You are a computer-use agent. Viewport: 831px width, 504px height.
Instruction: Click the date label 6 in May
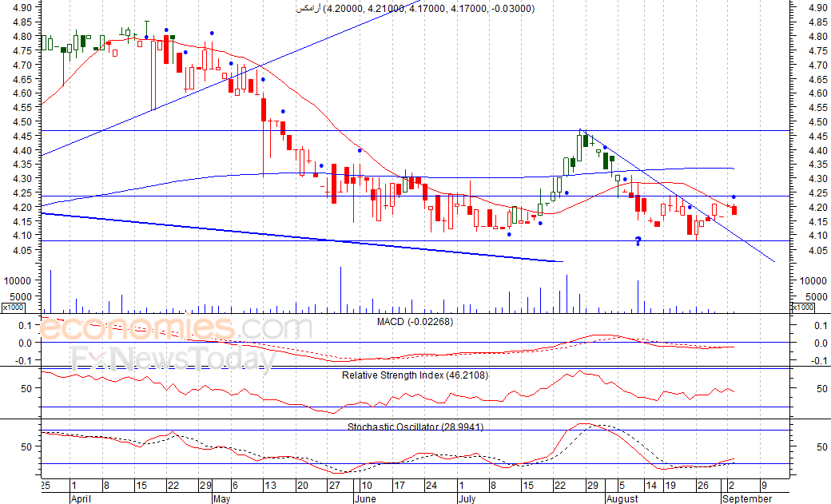click(235, 486)
